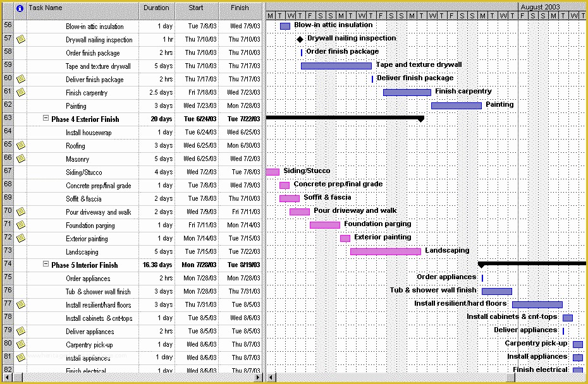Open the note icon next to Roofing
Image resolution: width=588 pixels, height=384 pixels.
21,145
